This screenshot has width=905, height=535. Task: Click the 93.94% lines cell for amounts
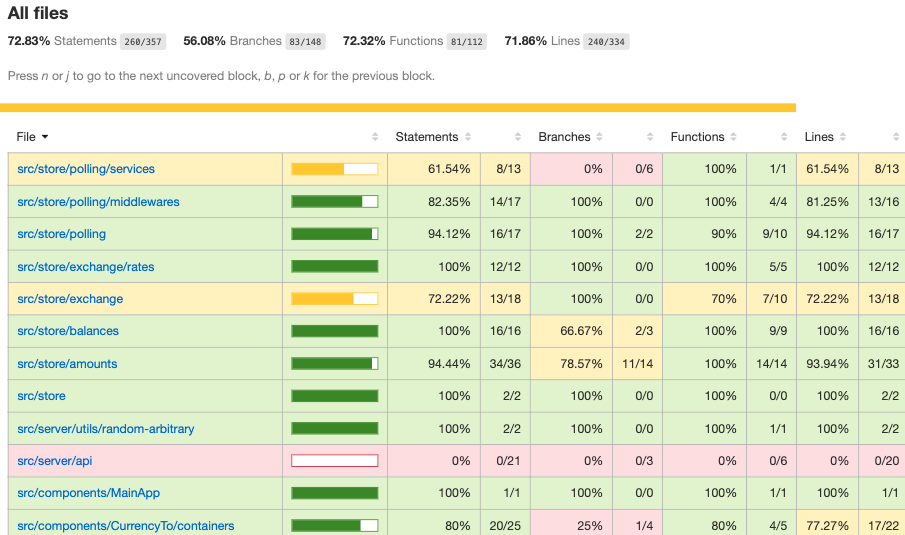pyautogui.click(x=827, y=364)
